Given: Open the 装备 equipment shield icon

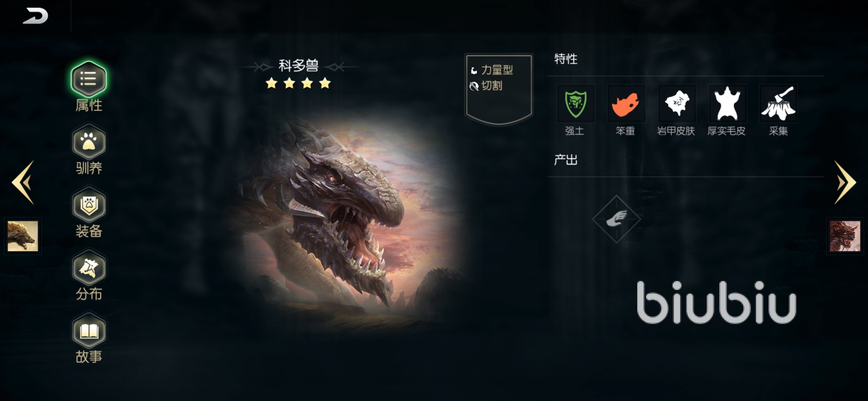Looking at the screenshot, I should 89,205.
